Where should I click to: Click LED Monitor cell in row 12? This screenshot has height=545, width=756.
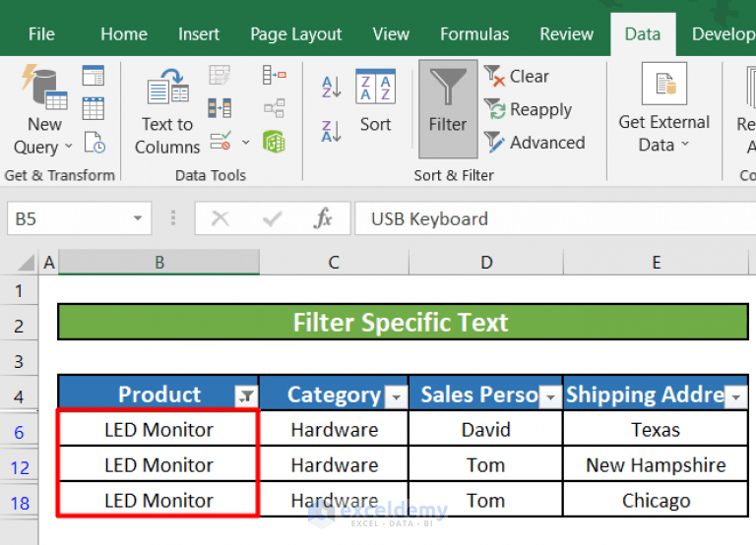pos(158,465)
